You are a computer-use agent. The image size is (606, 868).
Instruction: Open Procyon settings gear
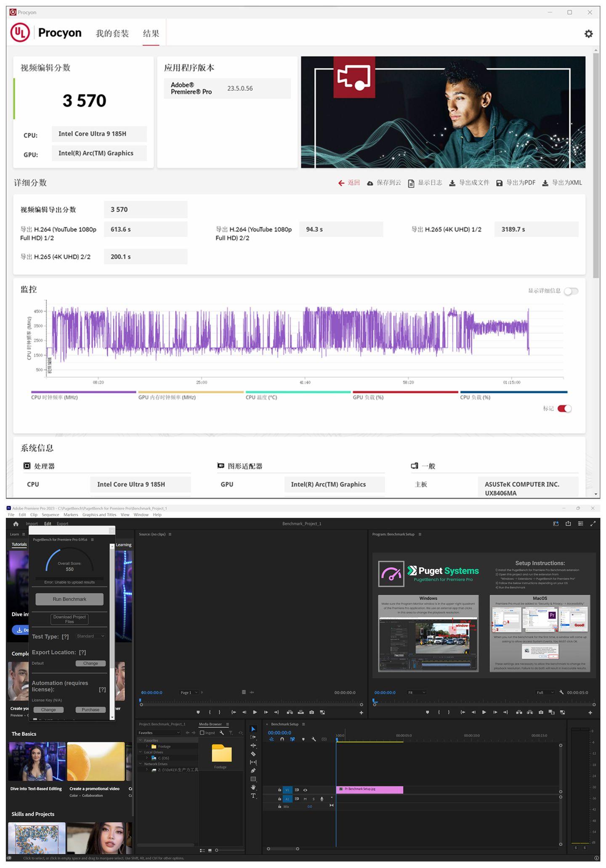pyautogui.click(x=588, y=34)
